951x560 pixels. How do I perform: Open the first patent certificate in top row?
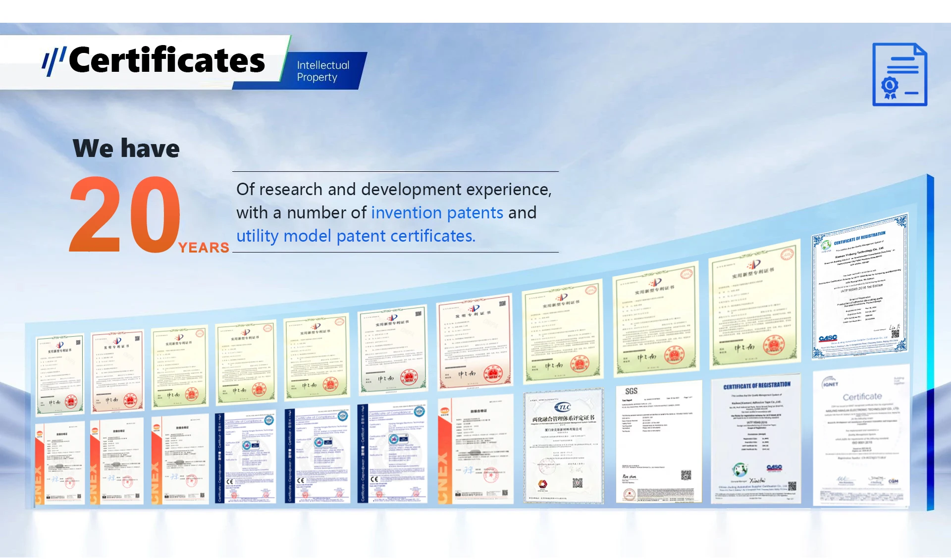point(60,374)
